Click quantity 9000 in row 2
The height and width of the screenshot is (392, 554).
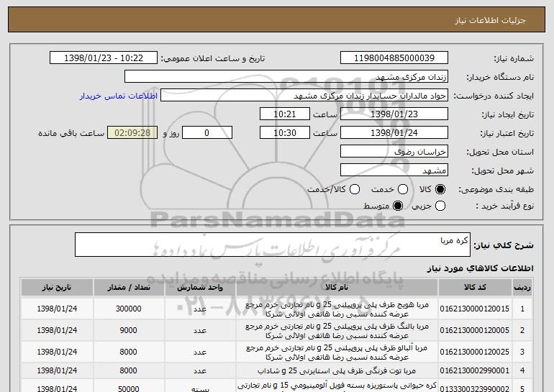point(128,330)
